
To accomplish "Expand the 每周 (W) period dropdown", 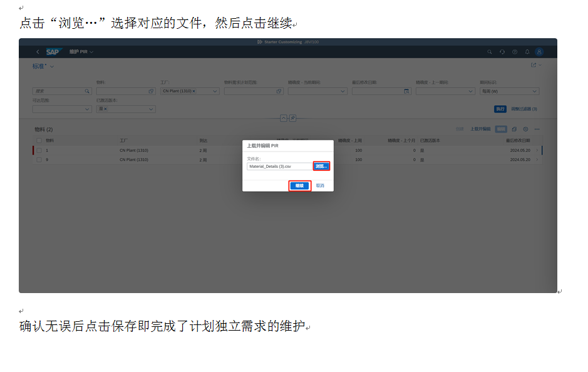I will [x=534, y=91].
